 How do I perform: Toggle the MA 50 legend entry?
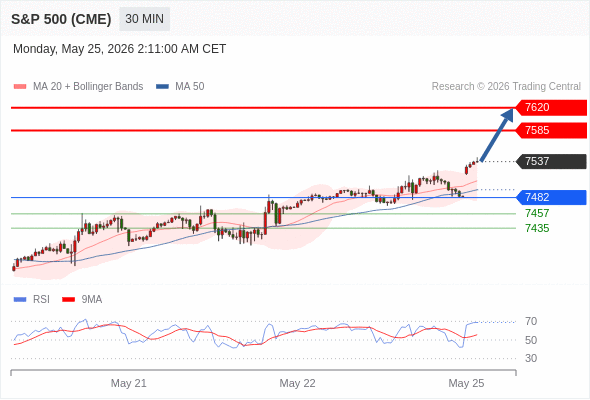180,87
